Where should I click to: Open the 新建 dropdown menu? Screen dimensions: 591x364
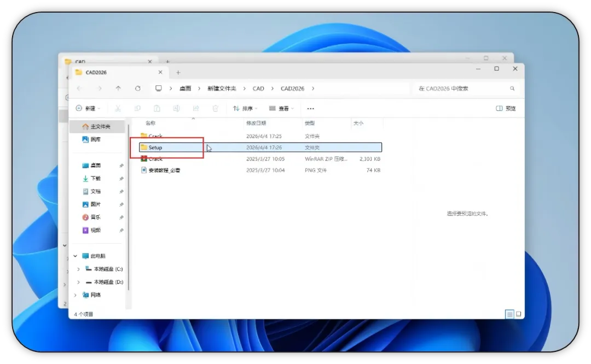coord(88,108)
